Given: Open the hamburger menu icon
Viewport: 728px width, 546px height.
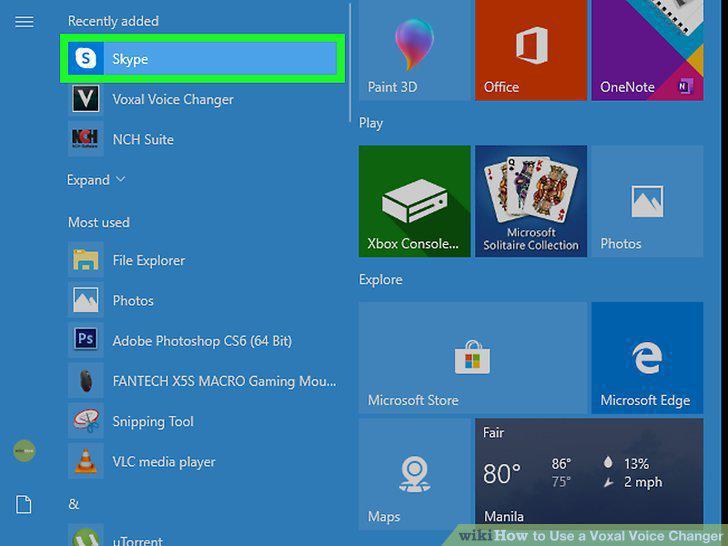Looking at the screenshot, I should (24, 22).
